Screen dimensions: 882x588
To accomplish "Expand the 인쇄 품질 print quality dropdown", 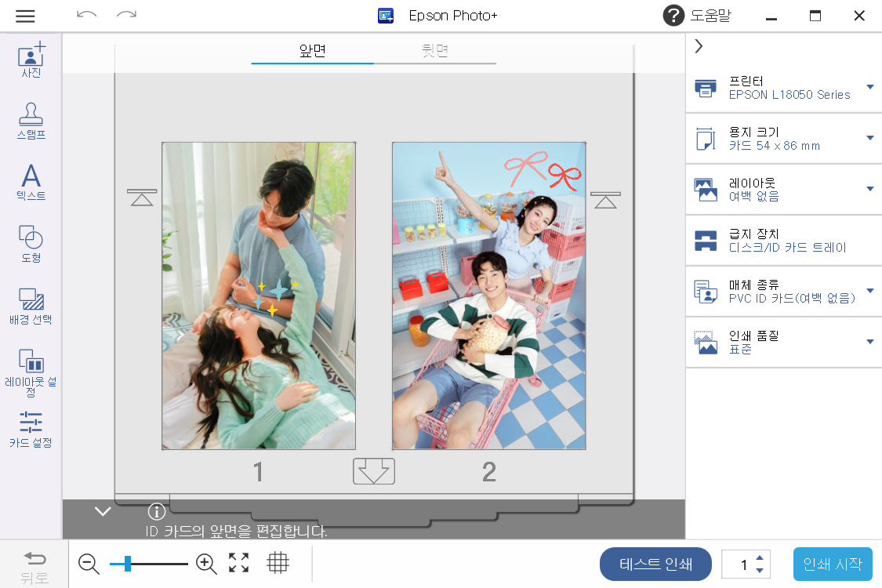I will coord(870,342).
